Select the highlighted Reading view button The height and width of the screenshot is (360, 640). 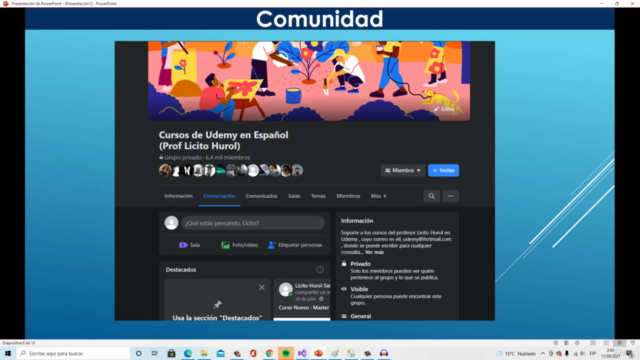(620, 343)
